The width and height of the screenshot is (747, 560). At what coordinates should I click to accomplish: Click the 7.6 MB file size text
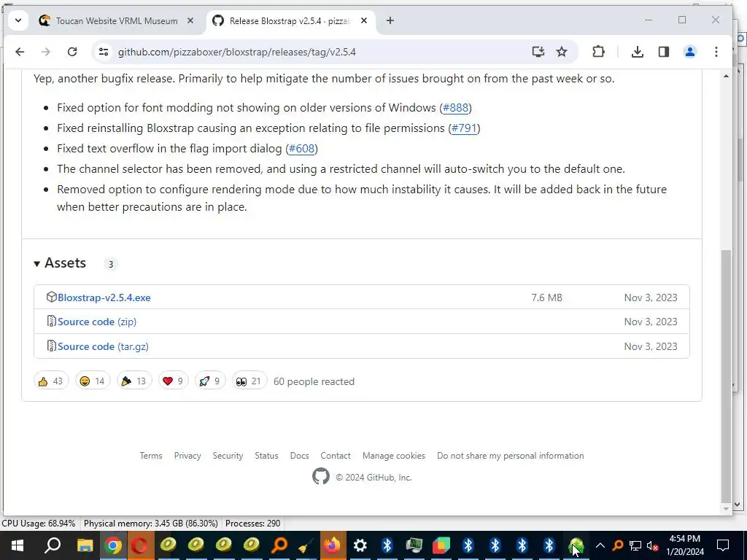click(x=547, y=297)
